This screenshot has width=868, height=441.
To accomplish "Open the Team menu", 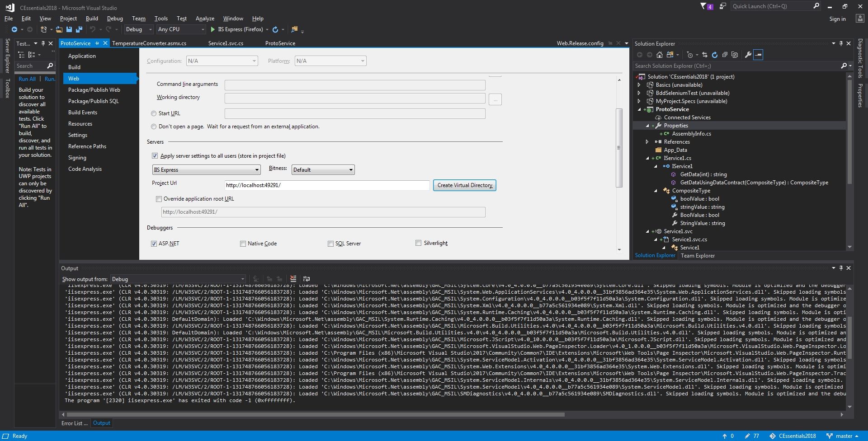I will coord(139,19).
